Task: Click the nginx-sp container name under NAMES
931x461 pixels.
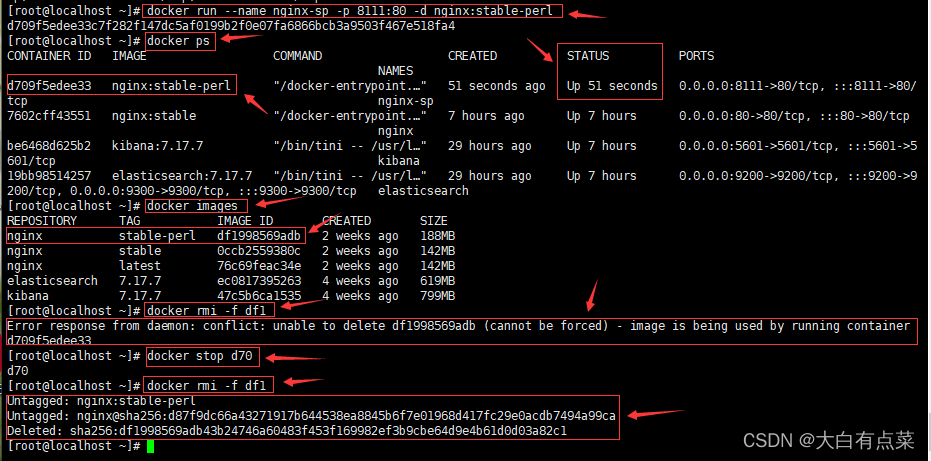Action: [x=406, y=101]
